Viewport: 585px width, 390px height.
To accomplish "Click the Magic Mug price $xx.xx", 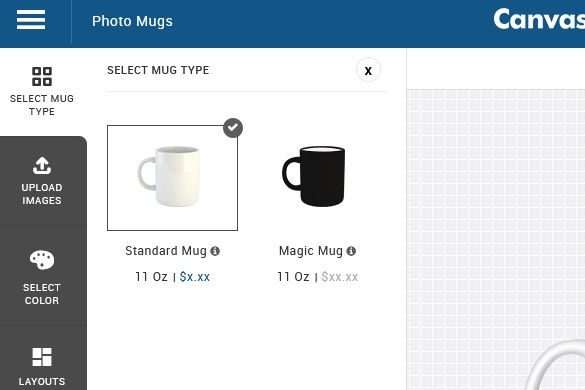I will pos(340,277).
